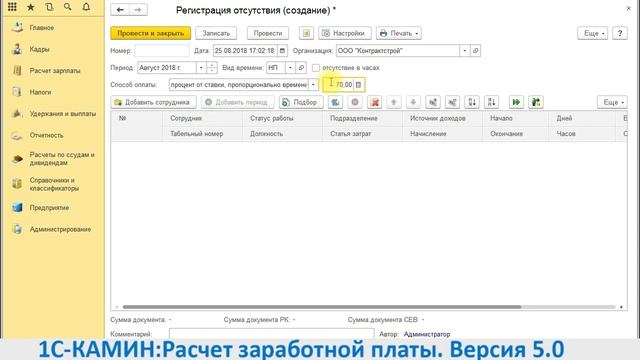The height and width of the screenshot is (360, 640).
Task: Move row up arrow icon
Action: 393,102
